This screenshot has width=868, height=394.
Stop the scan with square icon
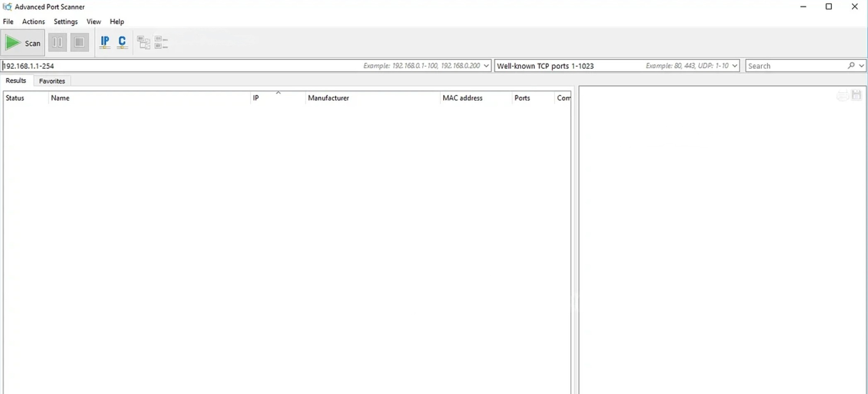[x=79, y=42]
